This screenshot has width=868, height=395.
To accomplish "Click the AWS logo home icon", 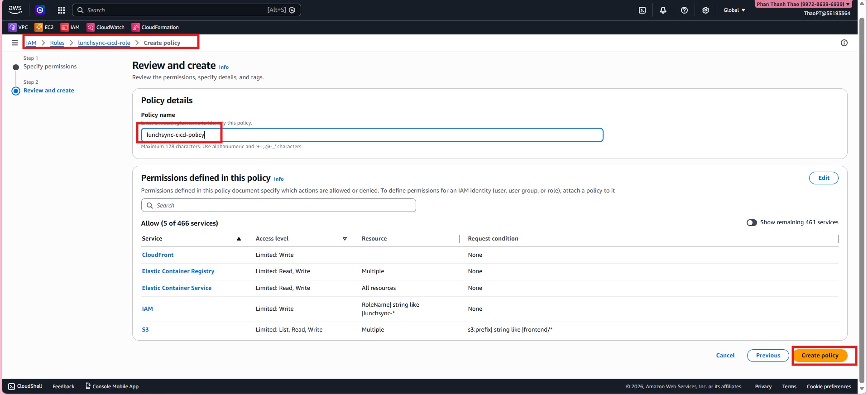I will tap(15, 10).
